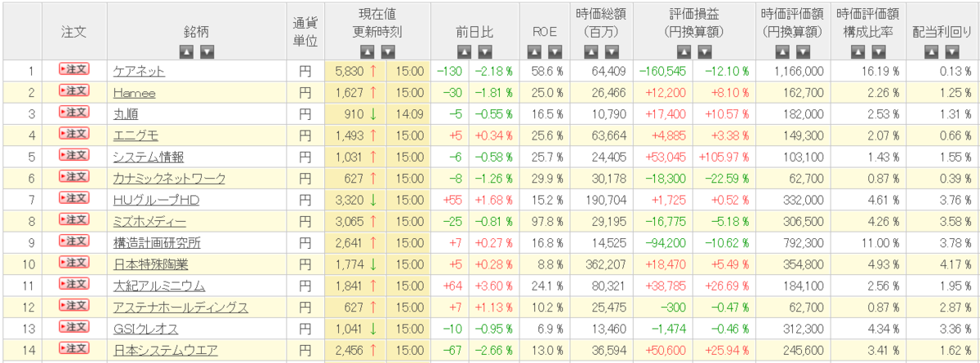Click 注文 button in the GSIクレオス row
The height and width of the screenshot is (363, 980).
point(73,327)
